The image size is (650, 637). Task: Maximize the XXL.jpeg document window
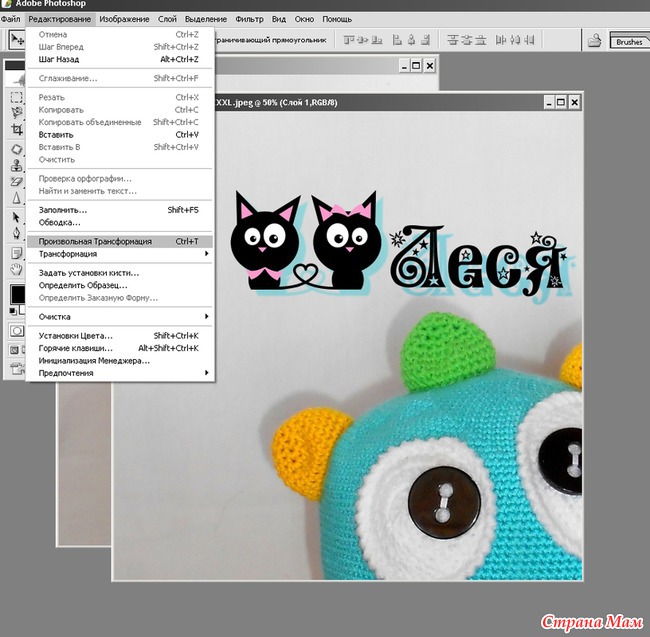tap(560, 101)
